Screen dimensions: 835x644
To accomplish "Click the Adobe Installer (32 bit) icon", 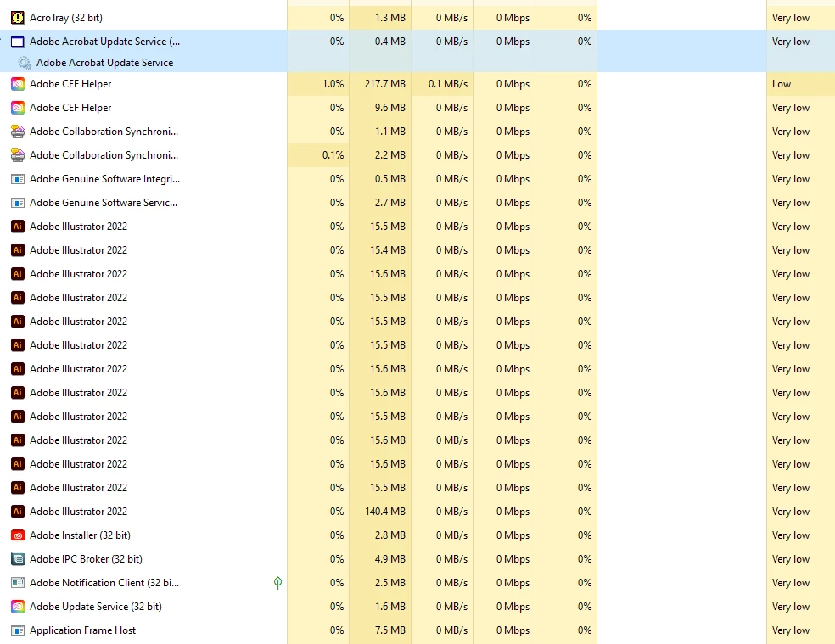I will pos(18,535).
